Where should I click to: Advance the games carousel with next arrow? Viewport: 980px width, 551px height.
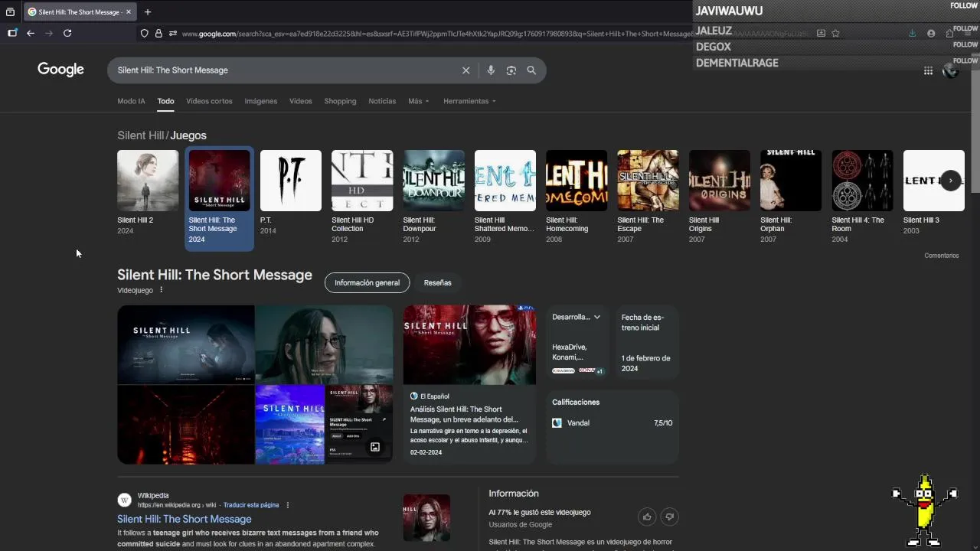[950, 181]
